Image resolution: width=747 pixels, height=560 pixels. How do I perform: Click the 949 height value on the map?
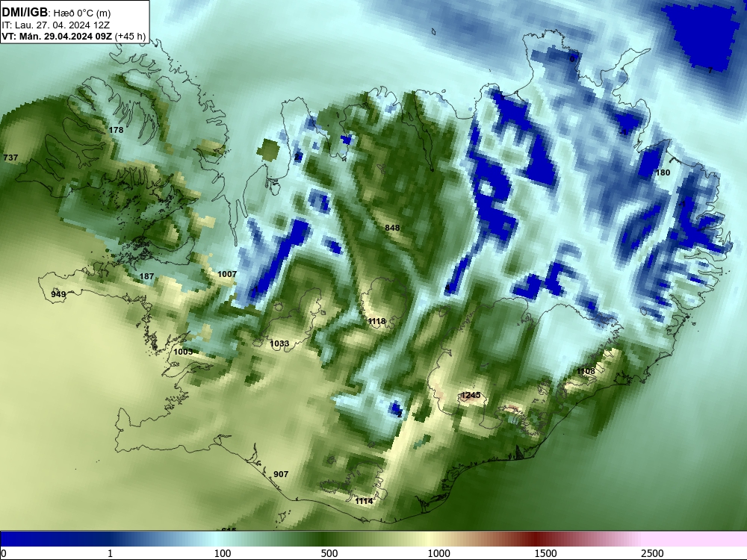click(x=58, y=294)
